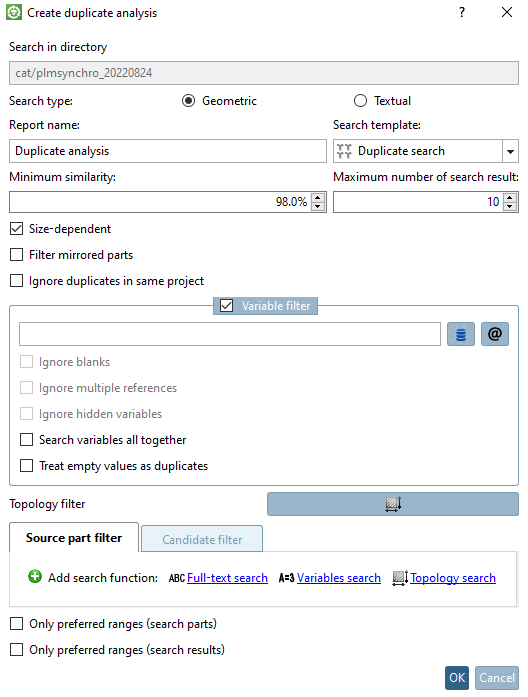
Task: Open the Full-text search link
Action: pyautogui.click(x=228, y=578)
